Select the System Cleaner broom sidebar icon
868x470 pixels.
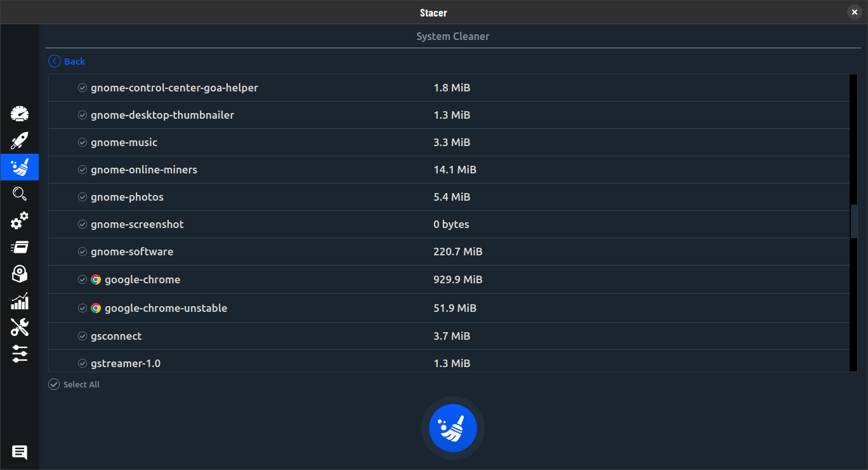(x=20, y=167)
